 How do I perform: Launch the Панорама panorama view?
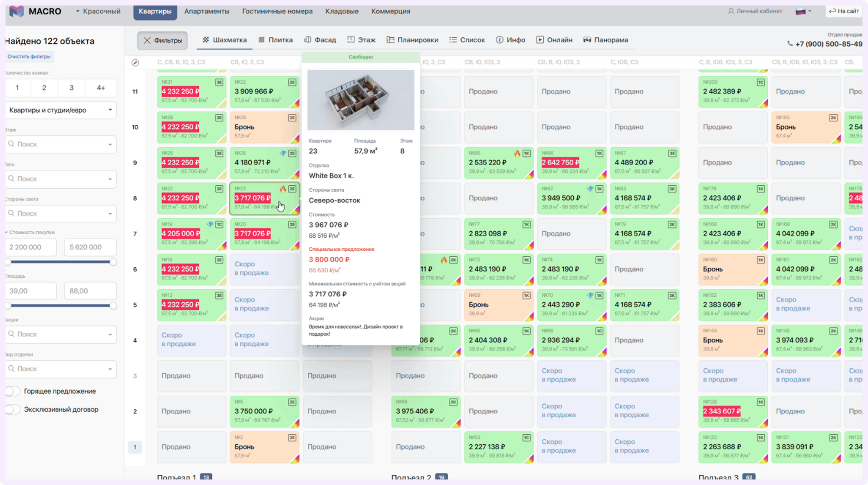pyautogui.click(x=605, y=40)
